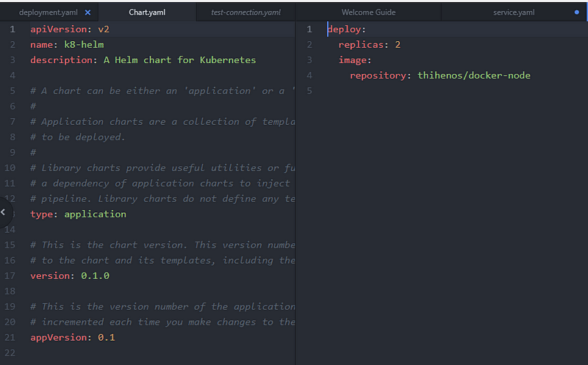Viewport: 588px width, 365px height.
Task: Open the test-connection.yaml tab
Action: (x=245, y=12)
